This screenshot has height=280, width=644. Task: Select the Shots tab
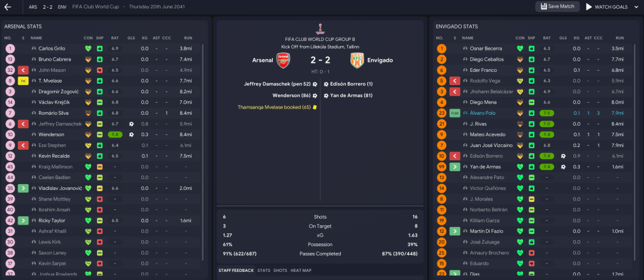click(280, 271)
